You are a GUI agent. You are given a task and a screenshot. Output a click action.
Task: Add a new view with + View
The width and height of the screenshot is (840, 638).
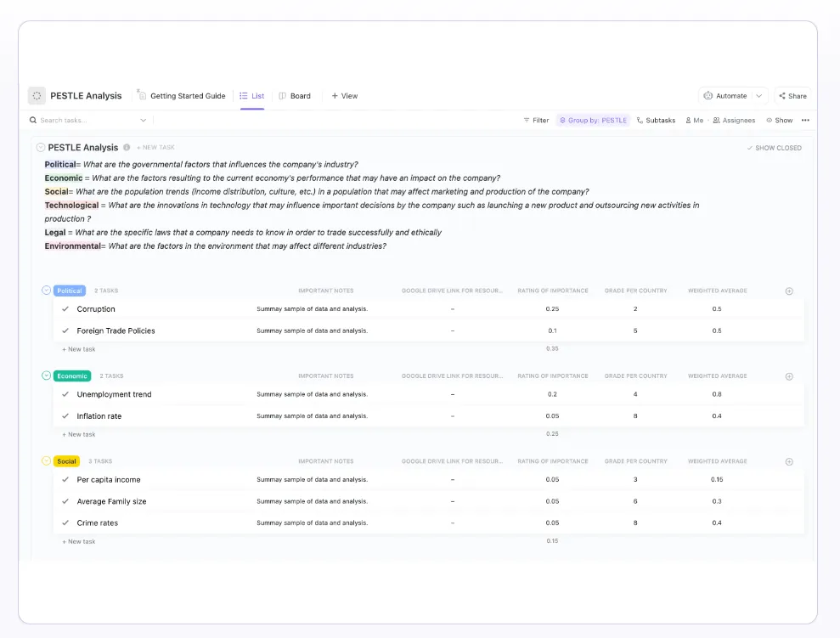point(345,96)
